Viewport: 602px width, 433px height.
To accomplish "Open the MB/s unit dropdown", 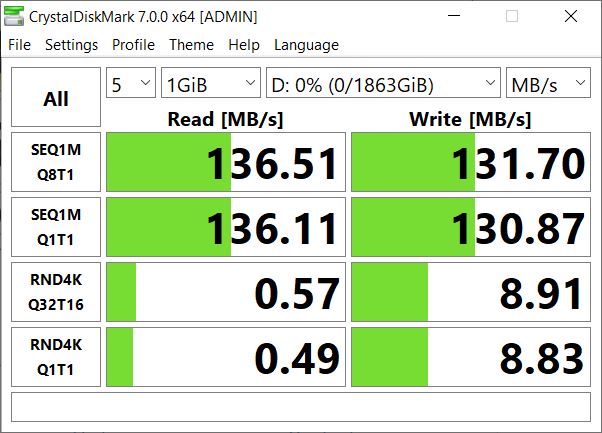I will pos(548,83).
